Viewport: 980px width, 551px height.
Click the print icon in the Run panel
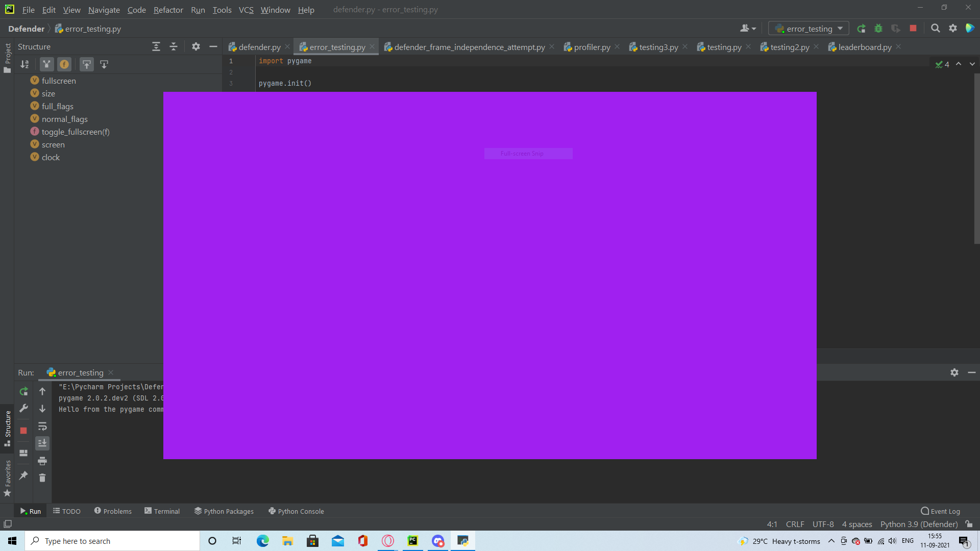coord(42,461)
